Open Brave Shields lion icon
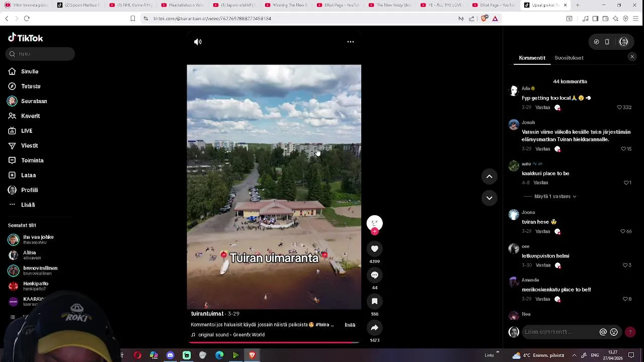 [484, 19]
